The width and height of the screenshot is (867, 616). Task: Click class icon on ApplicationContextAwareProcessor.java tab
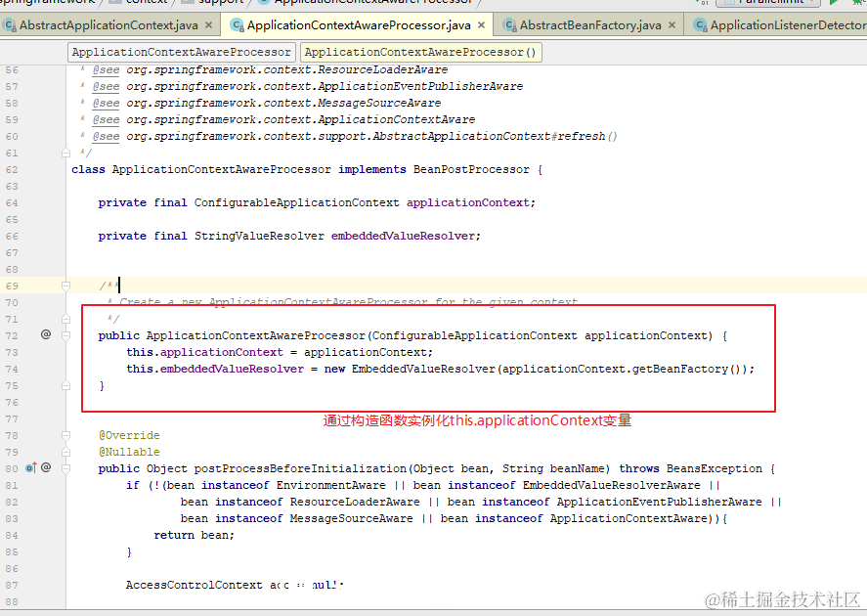click(238, 24)
